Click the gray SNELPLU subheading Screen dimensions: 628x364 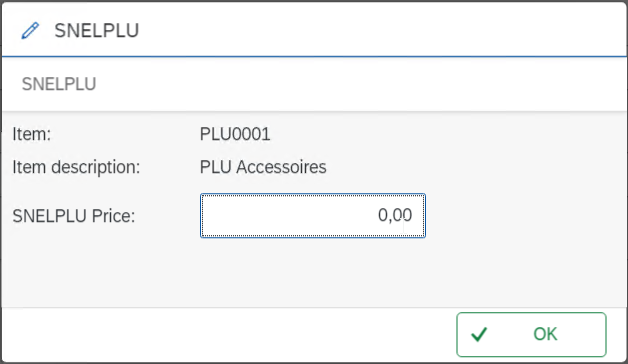pyautogui.click(x=59, y=84)
